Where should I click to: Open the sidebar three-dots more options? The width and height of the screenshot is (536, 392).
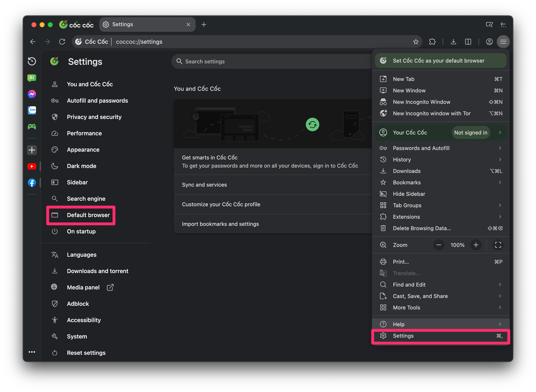coord(32,352)
